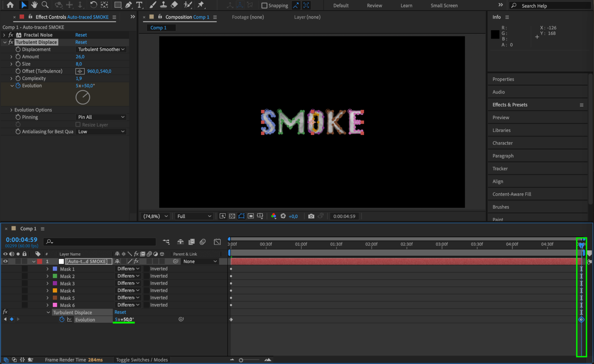Switch to the Review workspace
The height and width of the screenshot is (364, 594).
point(374,5)
